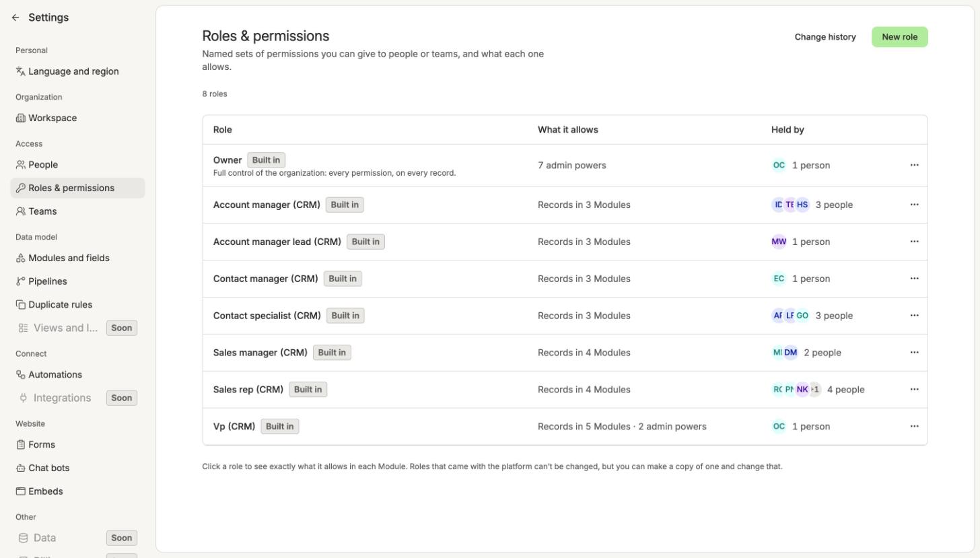Click the Change history button
This screenshot has height=558, width=980.
coord(825,37)
